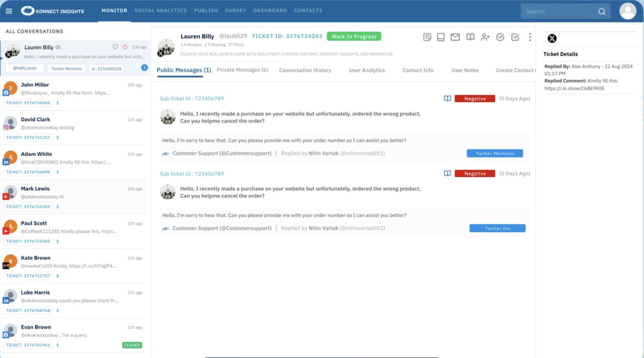Click the open book icon beside Negative tag
Screen dimensions: 644x358
point(447,98)
